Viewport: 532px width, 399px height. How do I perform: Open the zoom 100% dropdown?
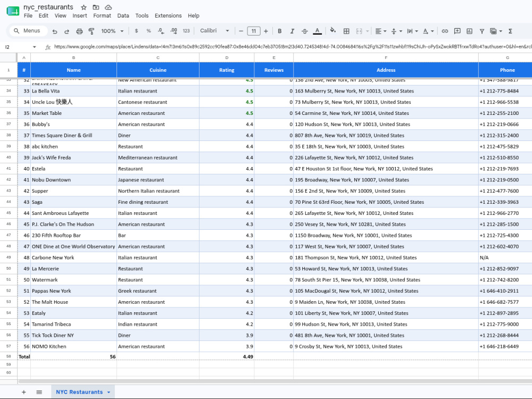(112, 31)
